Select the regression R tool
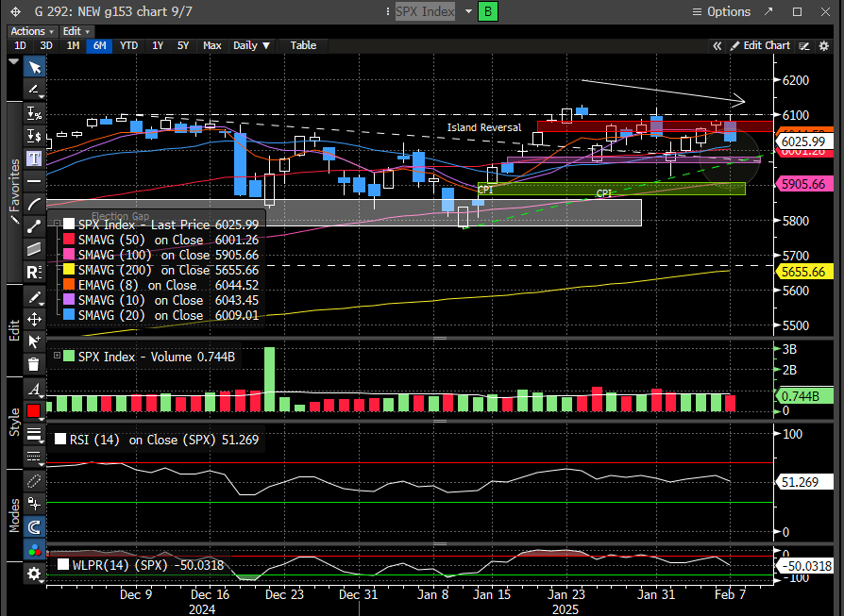 tap(34, 273)
